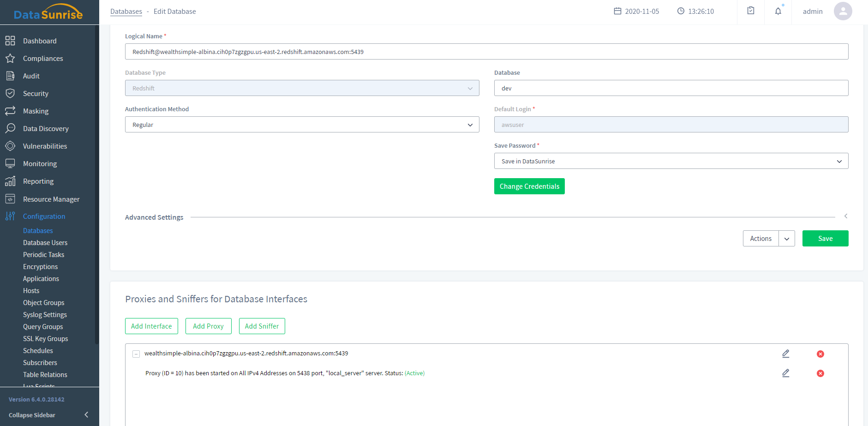This screenshot has height=426, width=868.
Task: Click the Databases breadcrumb link
Action: (x=126, y=12)
